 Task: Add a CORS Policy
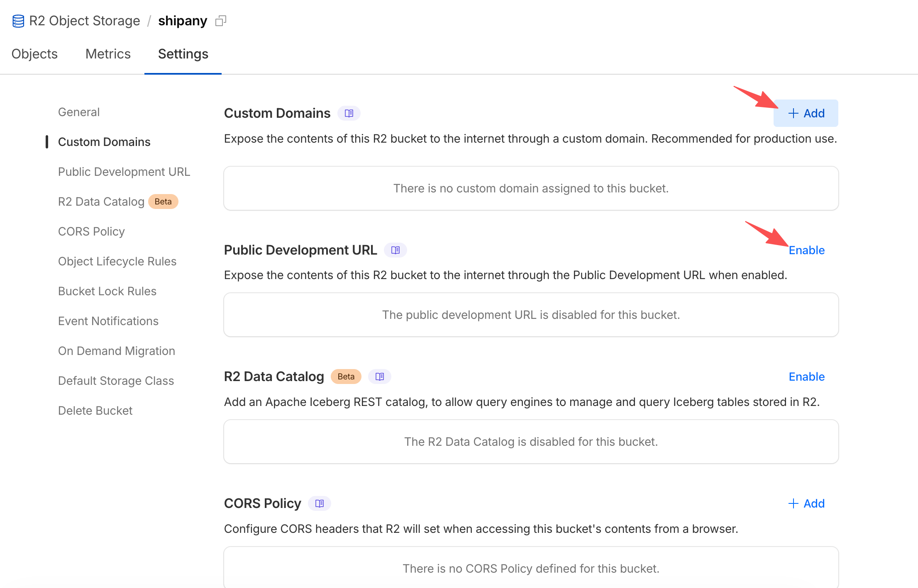tap(806, 503)
